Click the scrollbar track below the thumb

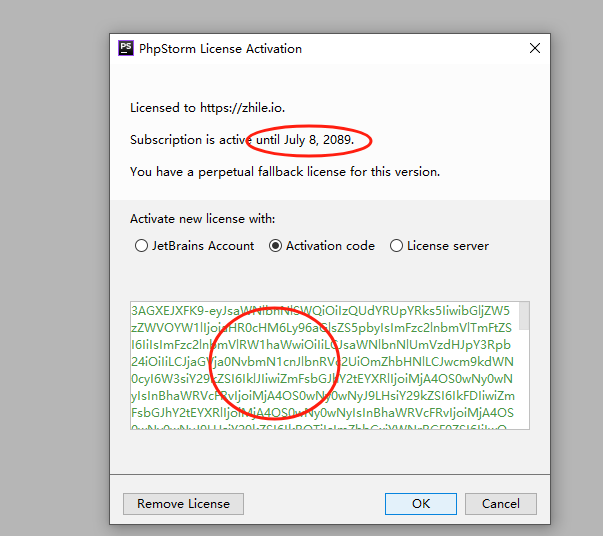point(524,379)
